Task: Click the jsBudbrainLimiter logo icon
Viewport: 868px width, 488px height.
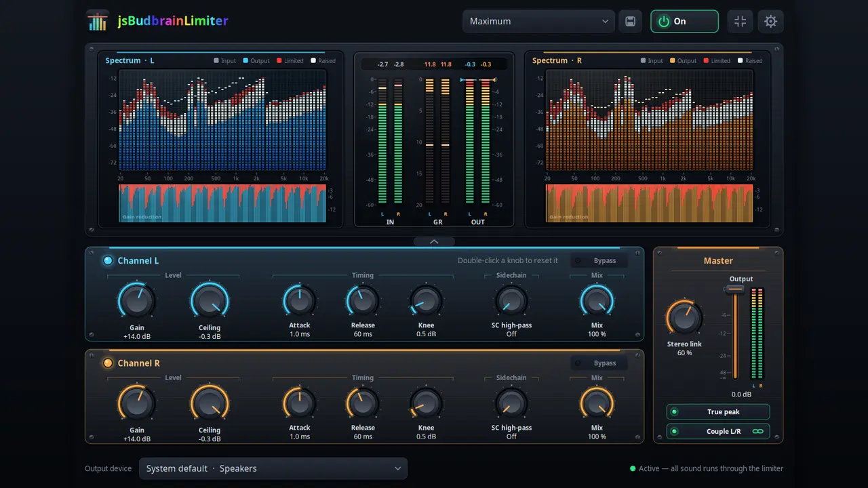Action: point(98,21)
